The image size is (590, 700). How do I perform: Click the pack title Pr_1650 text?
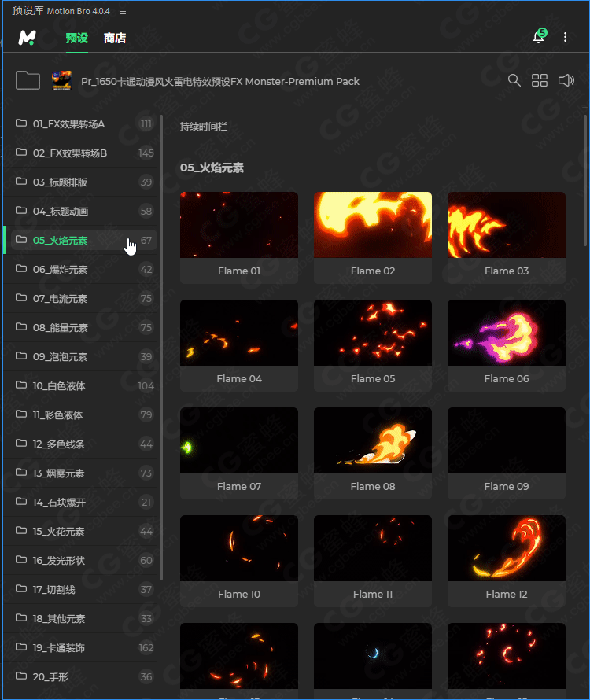[x=219, y=81]
